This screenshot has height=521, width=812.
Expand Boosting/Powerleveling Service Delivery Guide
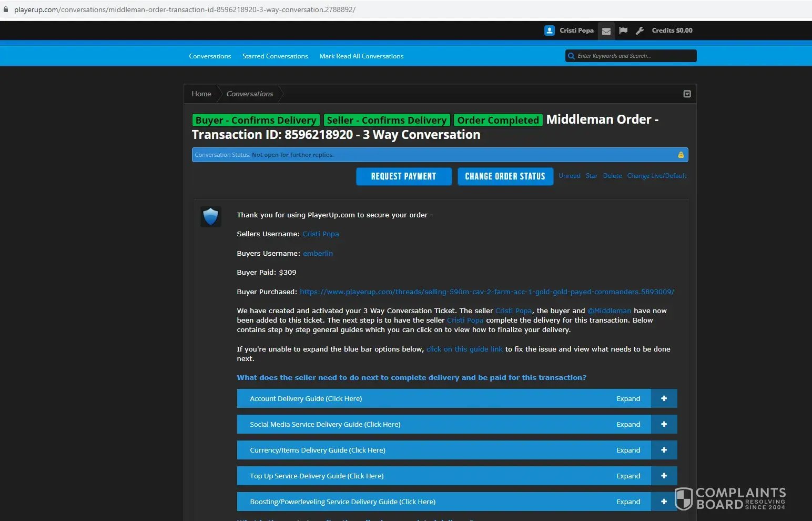[x=457, y=502]
